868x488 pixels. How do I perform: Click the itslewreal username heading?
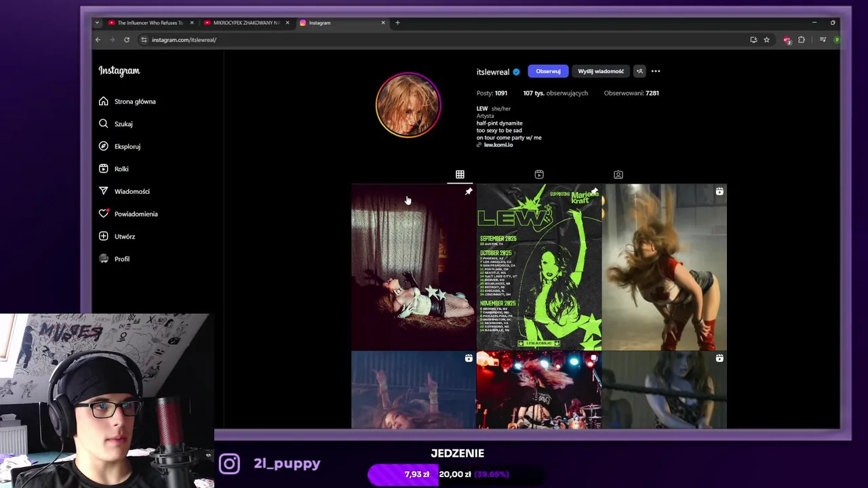493,72
